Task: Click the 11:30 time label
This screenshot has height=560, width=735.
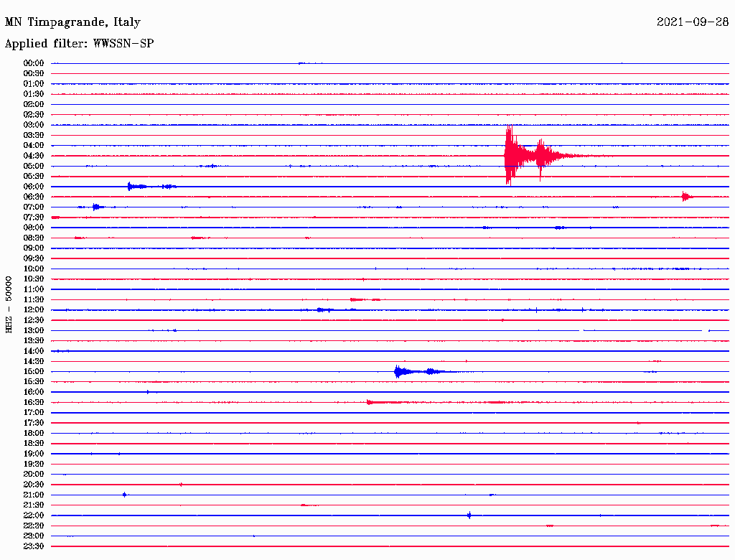Action: click(34, 299)
